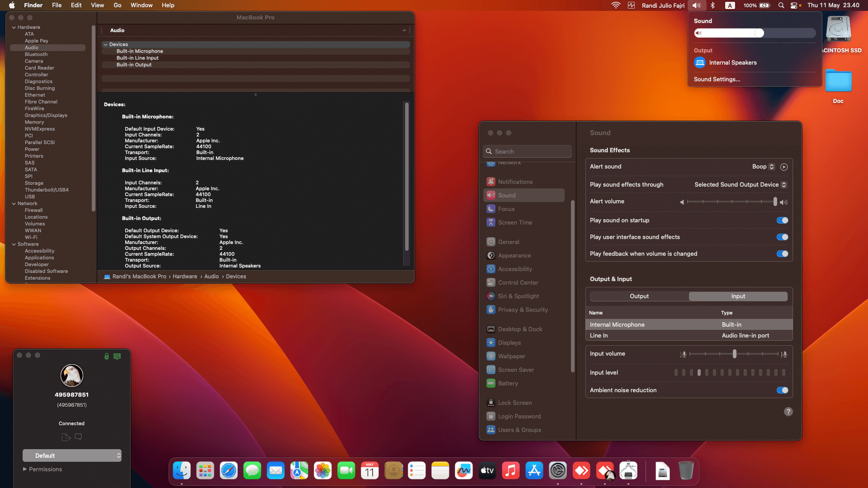Toggle Play sound on startup

[783, 221]
